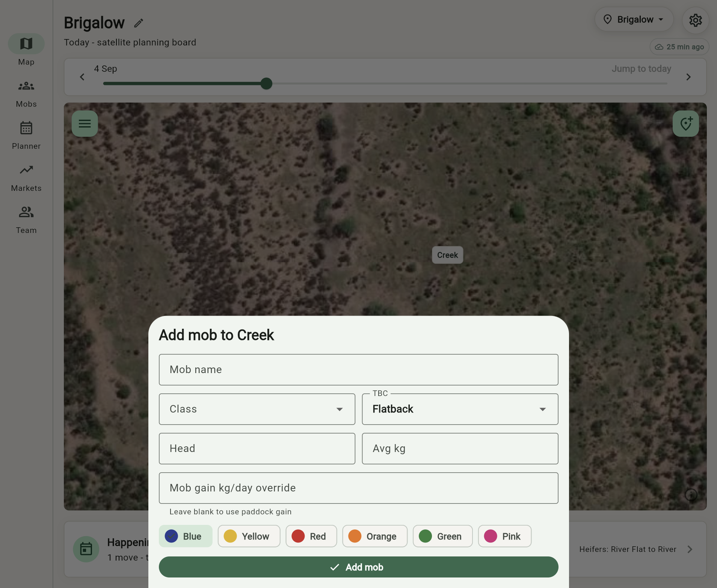The width and height of the screenshot is (717, 588).
Task: Open the Happening calendar icon
Action: [86, 549]
